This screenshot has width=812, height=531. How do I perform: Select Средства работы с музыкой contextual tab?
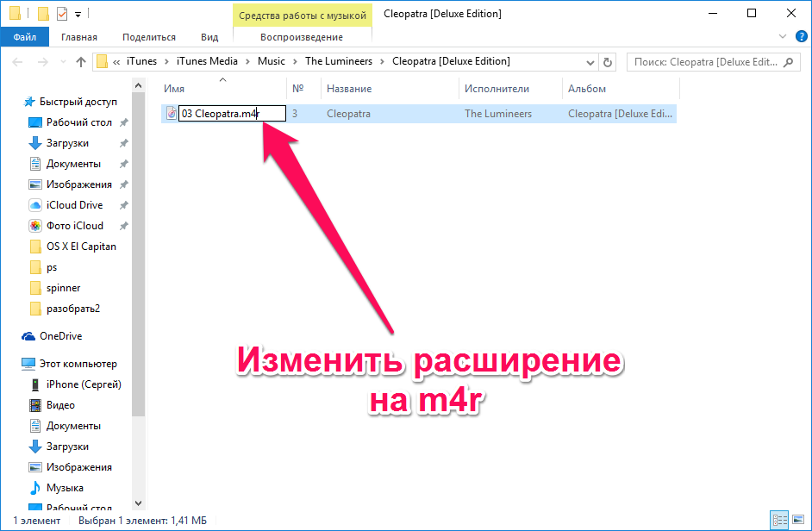tap(303, 15)
